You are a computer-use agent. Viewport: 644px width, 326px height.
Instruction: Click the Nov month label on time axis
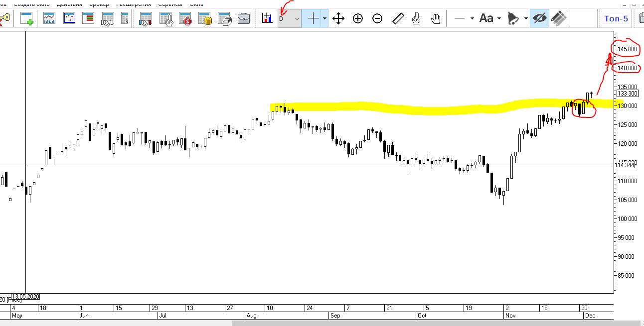[x=509, y=316]
